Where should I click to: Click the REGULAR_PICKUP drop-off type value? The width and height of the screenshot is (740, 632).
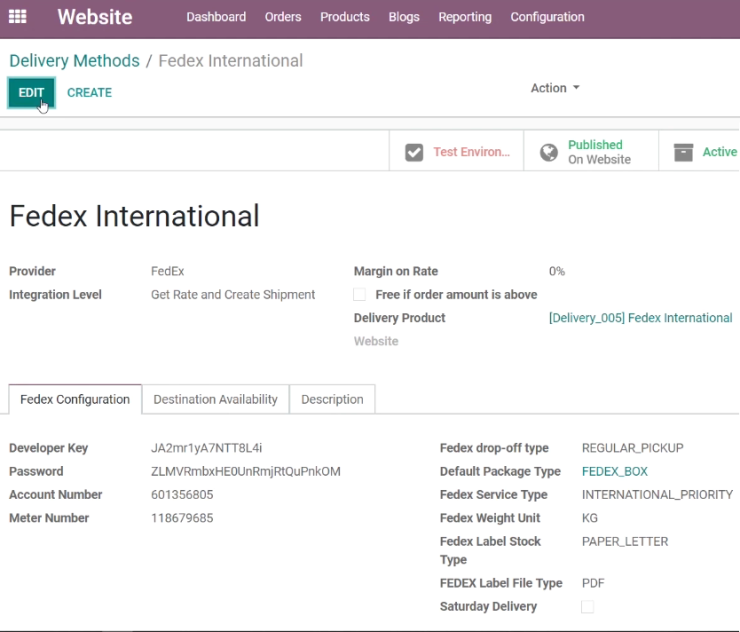(x=632, y=448)
